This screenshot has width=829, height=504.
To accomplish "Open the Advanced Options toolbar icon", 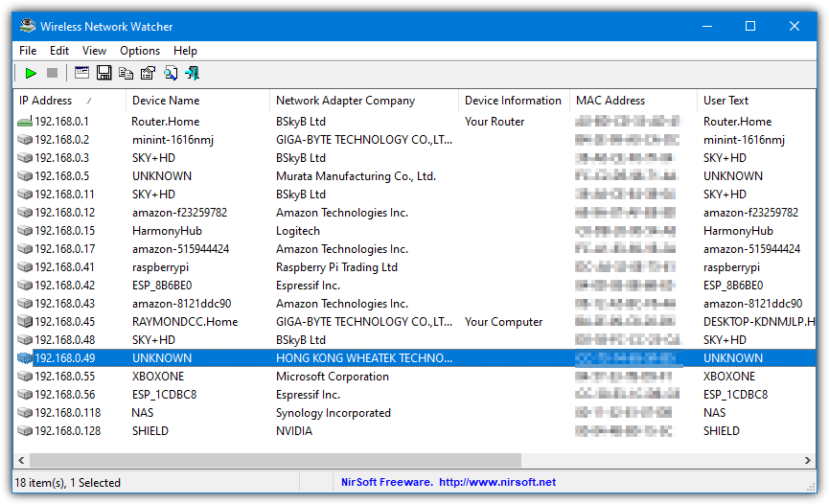I will coord(81,73).
